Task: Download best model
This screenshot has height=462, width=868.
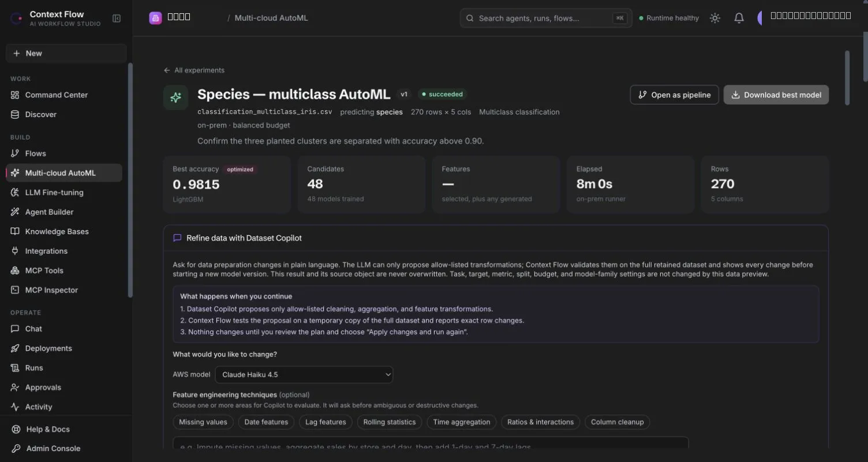Action: pyautogui.click(x=776, y=95)
